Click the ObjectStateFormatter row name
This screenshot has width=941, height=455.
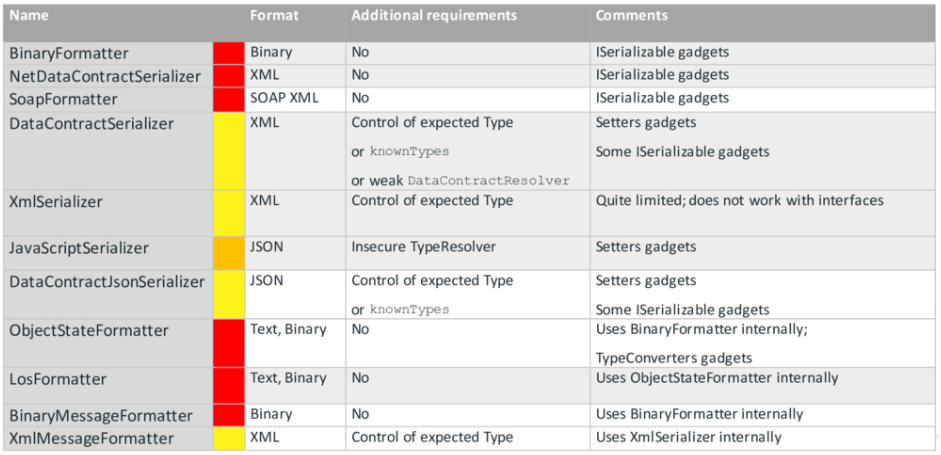[89, 331]
